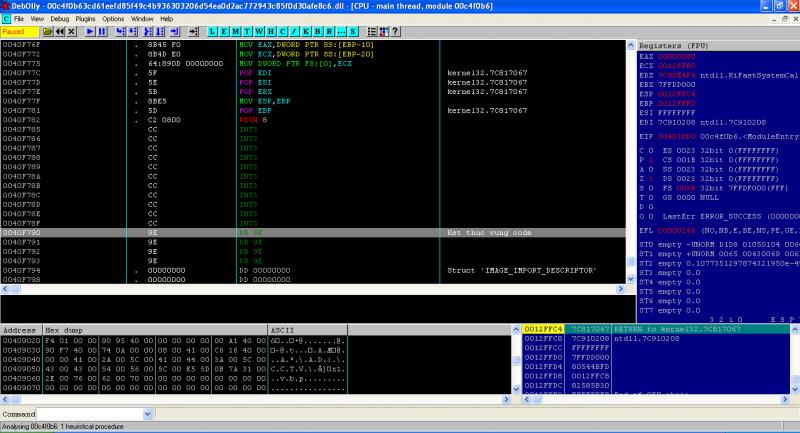Screen dimensions: 800x433
Task: Click the Go to address arrow icon
Action: (x=193, y=32)
